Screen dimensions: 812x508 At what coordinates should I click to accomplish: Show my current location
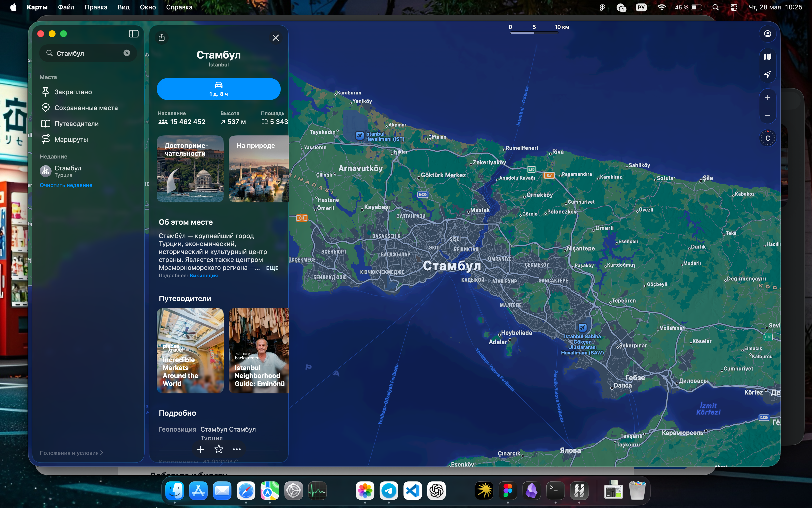point(767,74)
